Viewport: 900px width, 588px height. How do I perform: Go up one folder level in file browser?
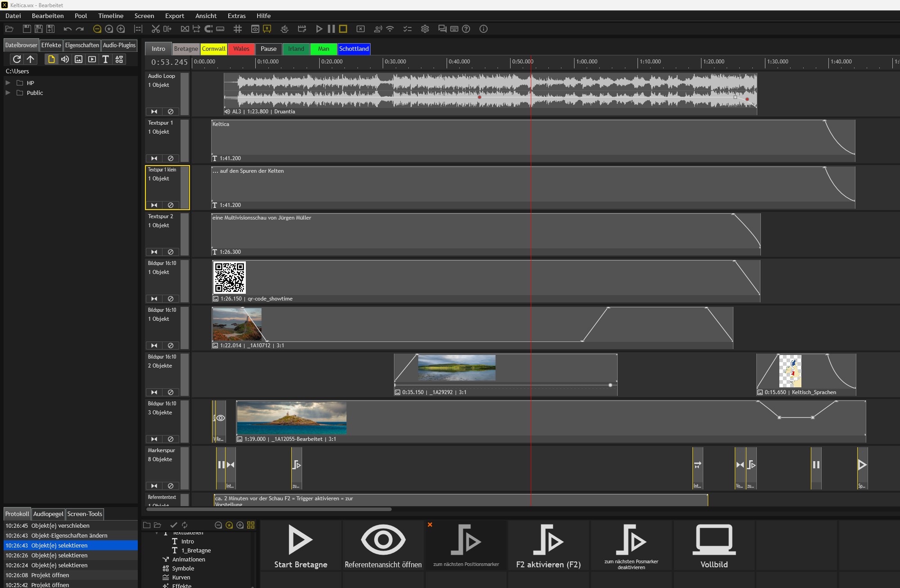click(31, 59)
